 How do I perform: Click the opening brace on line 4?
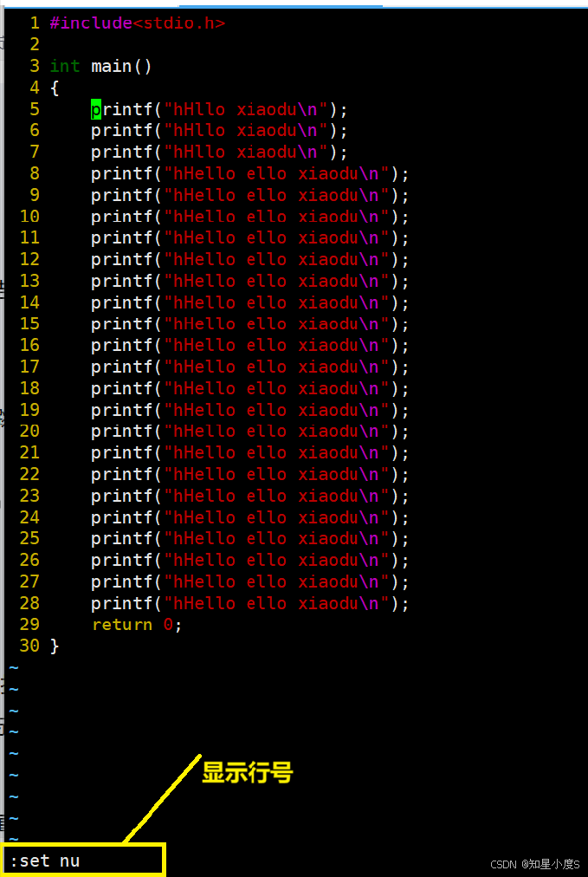tap(55, 88)
